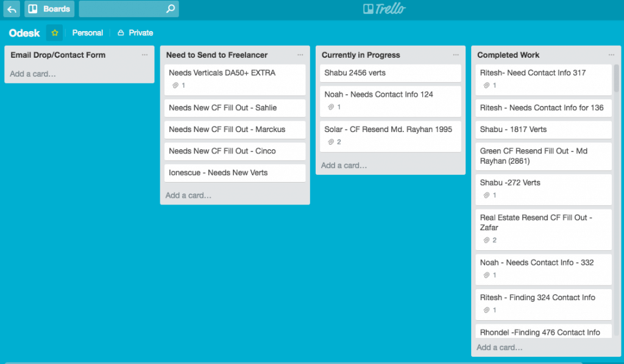Open card Real Estate Resend CF Fill Out - Zafar
624x364 pixels.
[x=543, y=229]
